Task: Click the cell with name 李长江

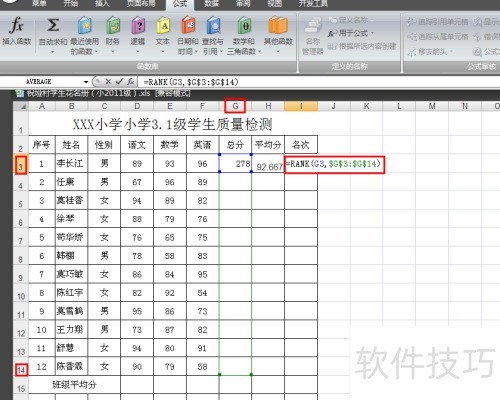Action: click(71, 164)
